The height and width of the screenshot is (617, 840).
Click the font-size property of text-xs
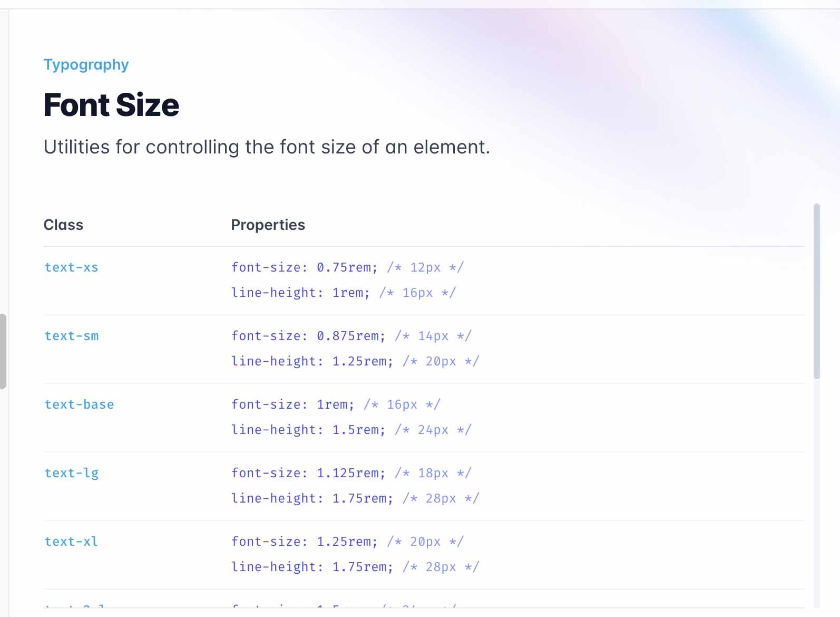(304, 267)
